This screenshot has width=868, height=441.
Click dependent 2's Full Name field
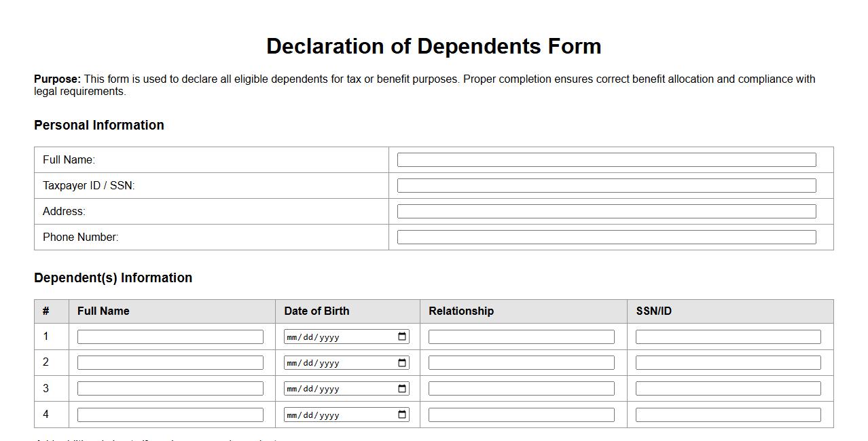[x=170, y=362]
